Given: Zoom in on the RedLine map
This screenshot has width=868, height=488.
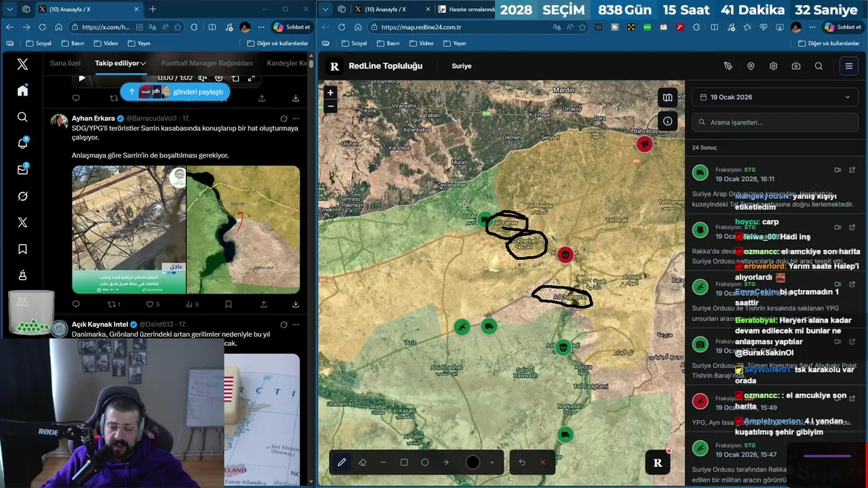Looking at the screenshot, I should 330,93.
